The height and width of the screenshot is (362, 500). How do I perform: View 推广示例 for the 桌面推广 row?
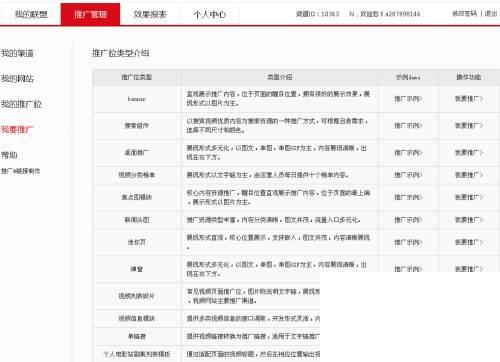click(408, 153)
